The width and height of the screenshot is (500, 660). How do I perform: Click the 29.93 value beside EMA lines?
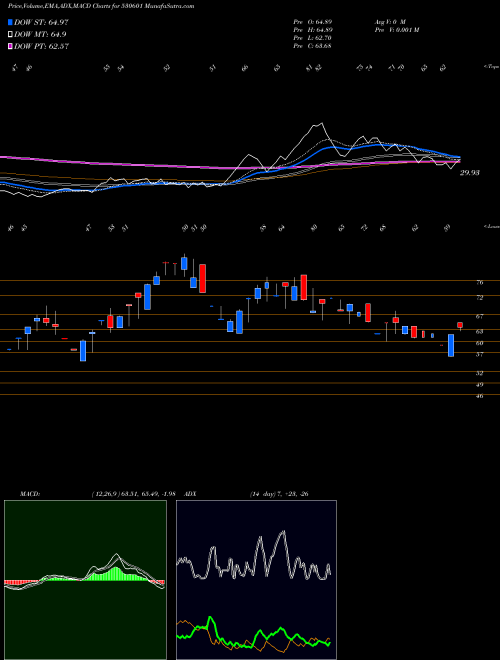click(470, 173)
